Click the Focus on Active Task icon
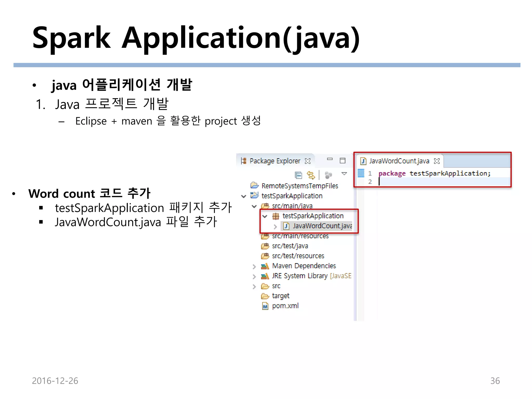 328,175
